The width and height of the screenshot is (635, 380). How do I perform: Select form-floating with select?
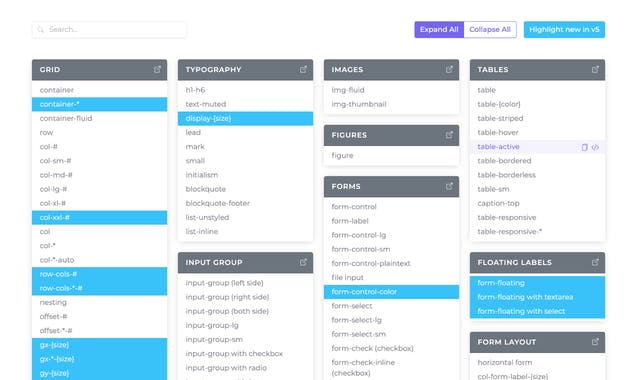(537, 311)
